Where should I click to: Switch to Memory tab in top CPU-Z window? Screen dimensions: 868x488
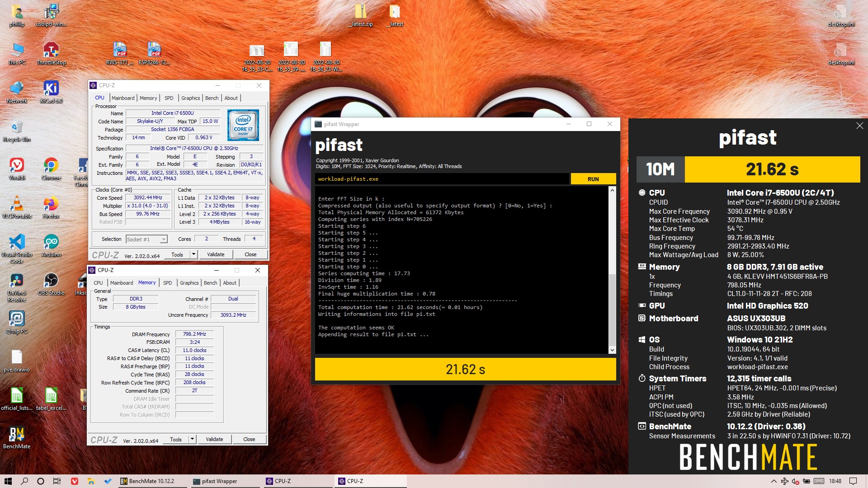click(148, 98)
